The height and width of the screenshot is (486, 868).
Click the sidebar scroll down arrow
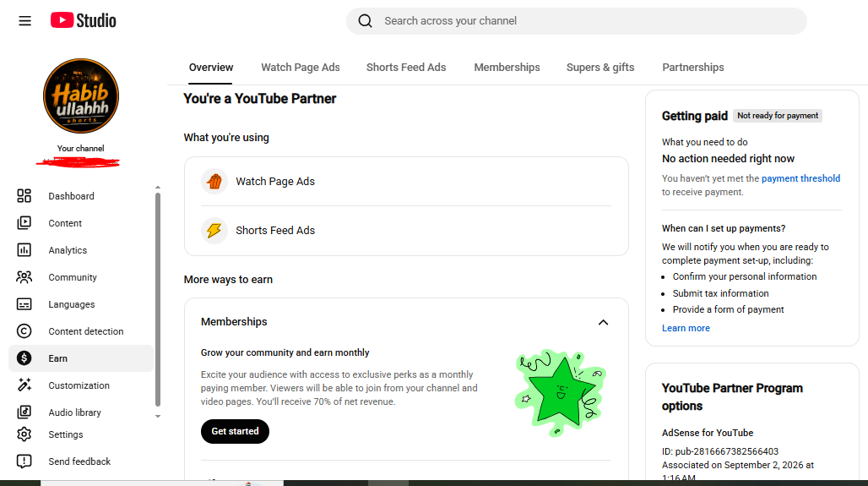pos(158,416)
